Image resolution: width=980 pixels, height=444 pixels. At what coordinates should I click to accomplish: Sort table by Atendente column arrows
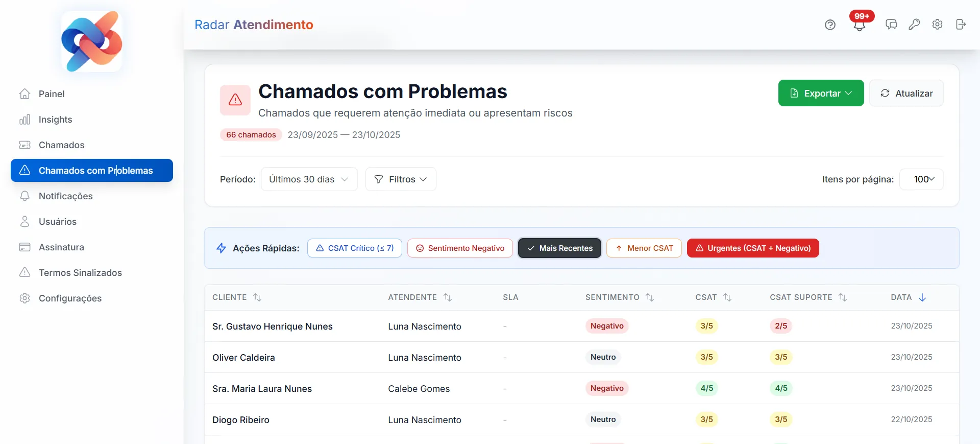click(x=448, y=297)
